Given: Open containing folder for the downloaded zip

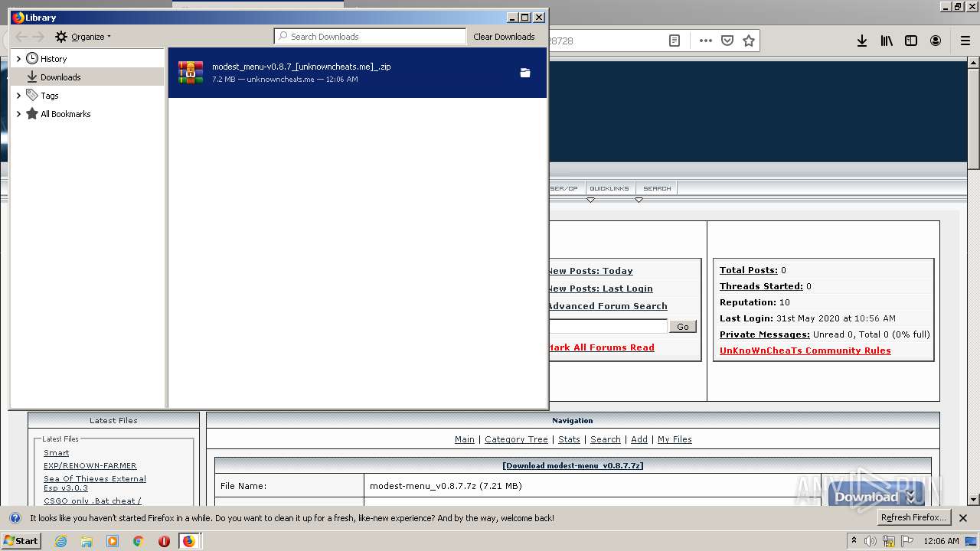Looking at the screenshot, I should (525, 73).
